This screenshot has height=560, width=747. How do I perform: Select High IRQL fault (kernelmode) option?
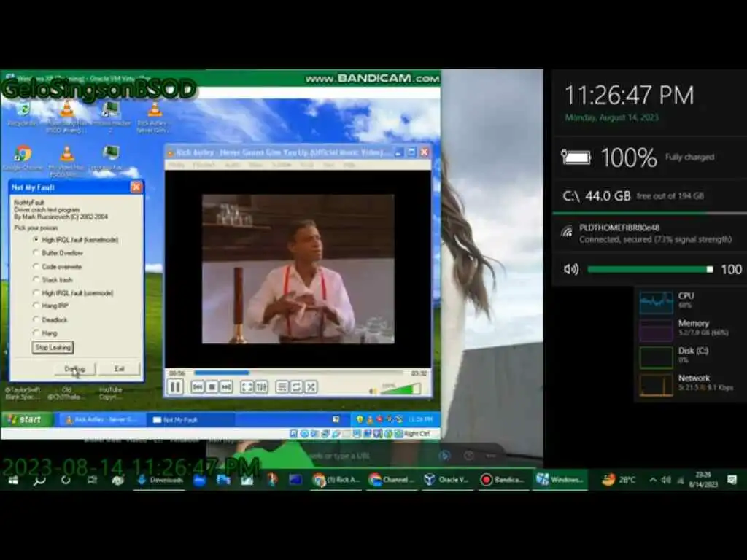pos(76,239)
